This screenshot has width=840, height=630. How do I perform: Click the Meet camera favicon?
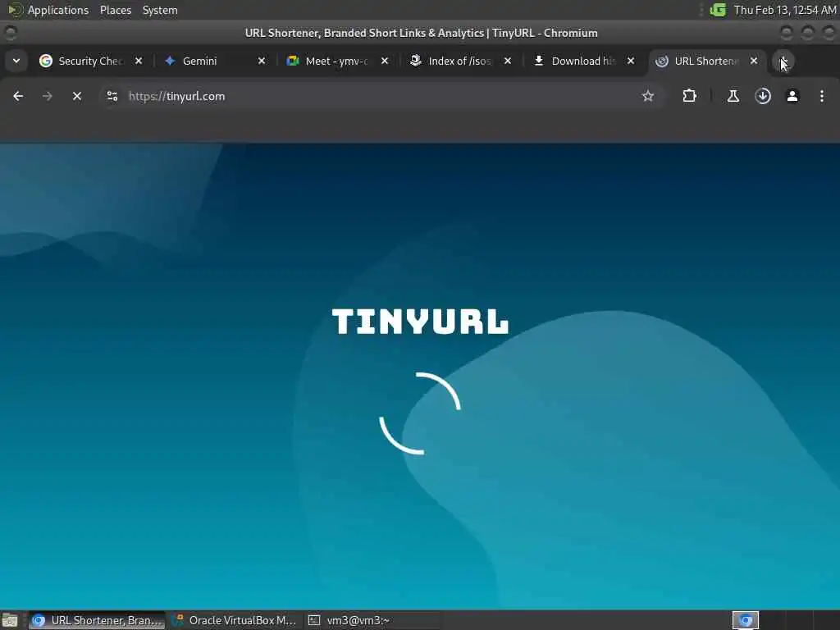pos(293,61)
